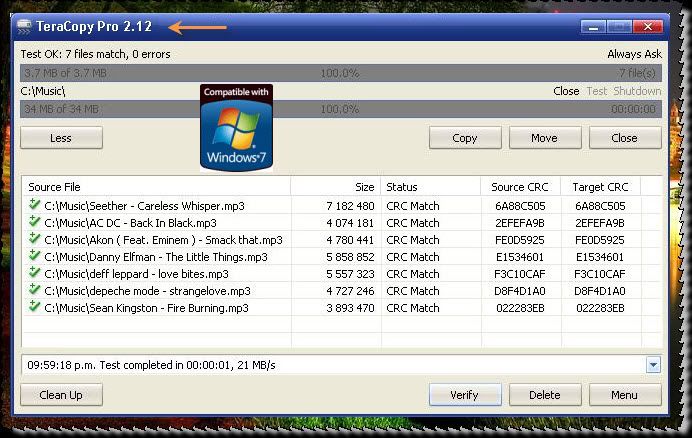Open the Menu button options

click(624, 395)
